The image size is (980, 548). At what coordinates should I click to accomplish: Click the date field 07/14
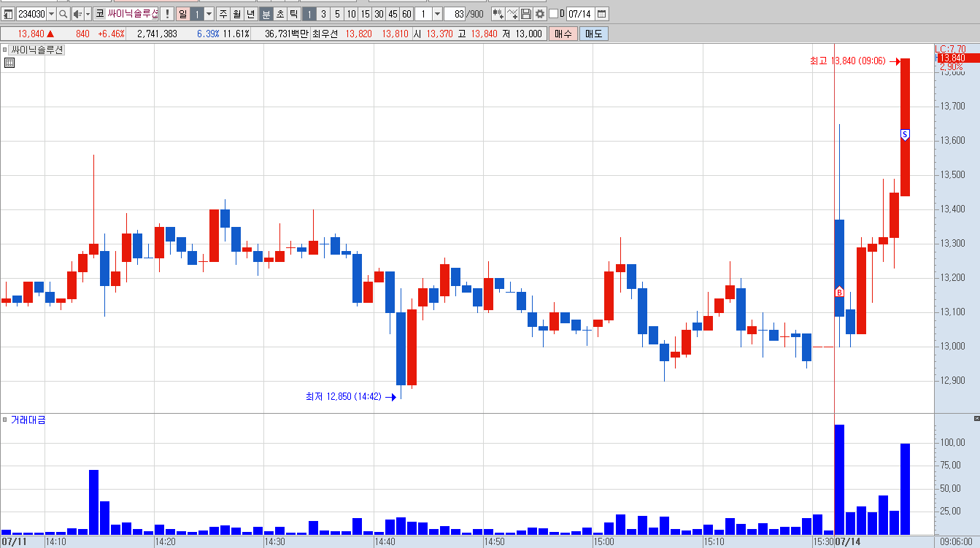(581, 14)
